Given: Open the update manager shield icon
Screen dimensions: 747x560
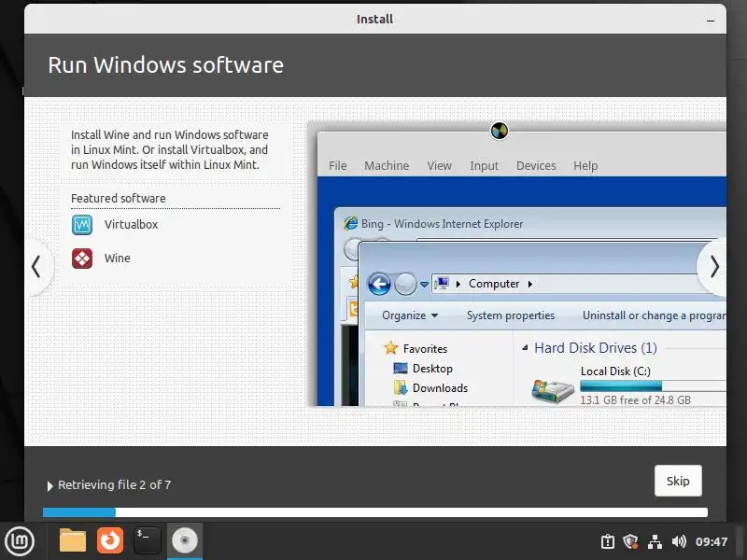Looking at the screenshot, I should 631,542.
